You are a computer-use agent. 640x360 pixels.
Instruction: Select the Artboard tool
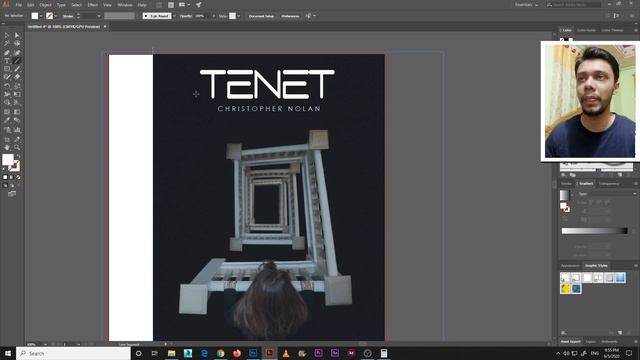pyautogui.click(x=7, y=140)
